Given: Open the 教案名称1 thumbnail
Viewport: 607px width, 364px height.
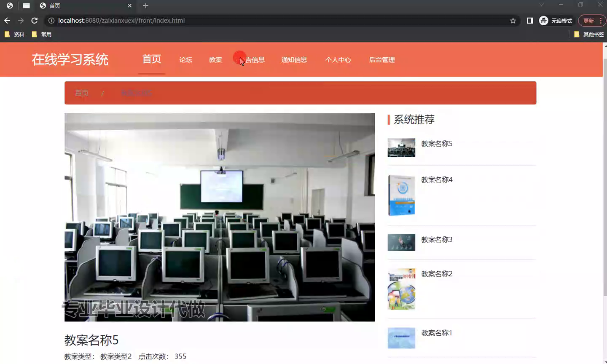Looking at the screenshot, I should (x=401, y=338).
